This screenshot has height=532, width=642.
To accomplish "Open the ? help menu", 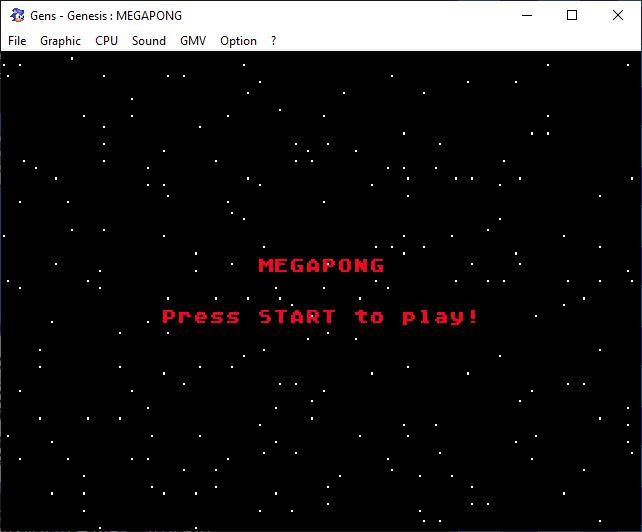I will point(274,41).
